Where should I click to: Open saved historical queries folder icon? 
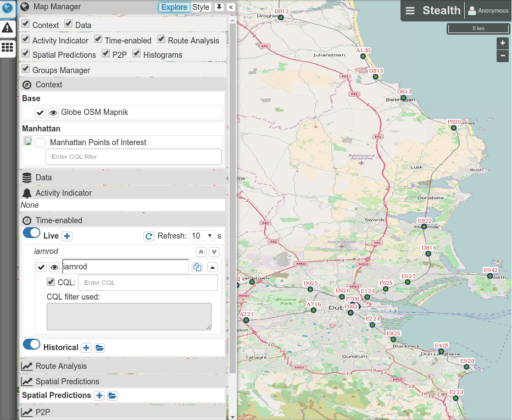[99, 347]
